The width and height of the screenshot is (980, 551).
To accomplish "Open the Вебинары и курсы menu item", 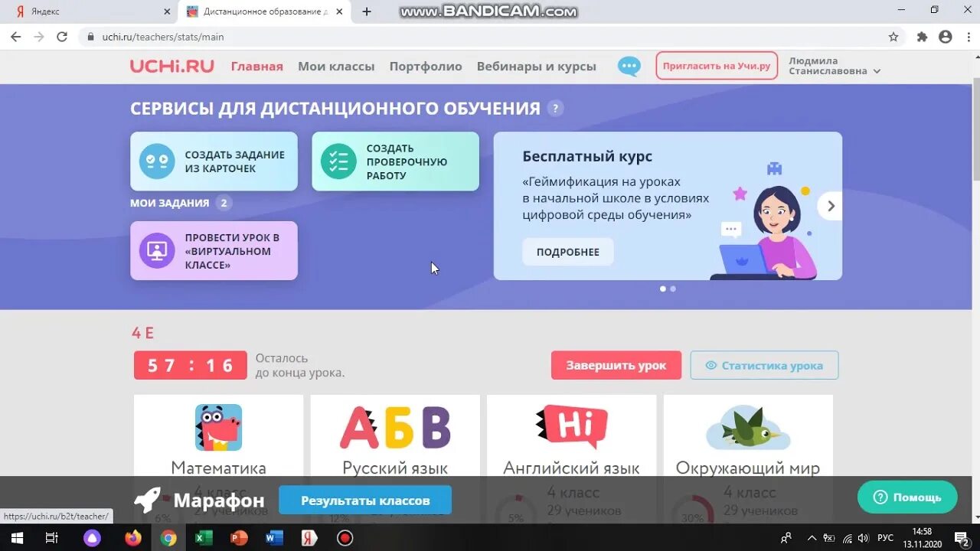I will [537, 67].
